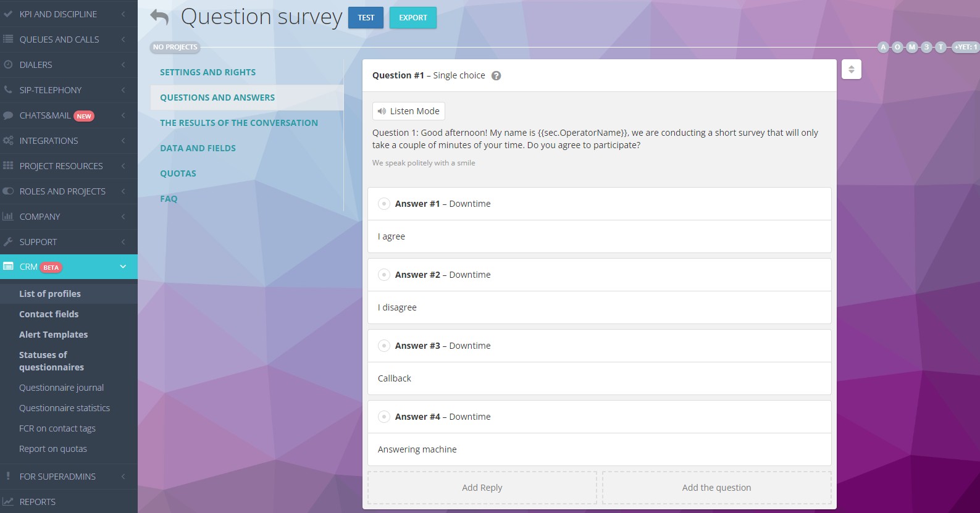The image size is (980, 513).
Task: Click the +YET: 1 timeline marker
Action: 965,47
